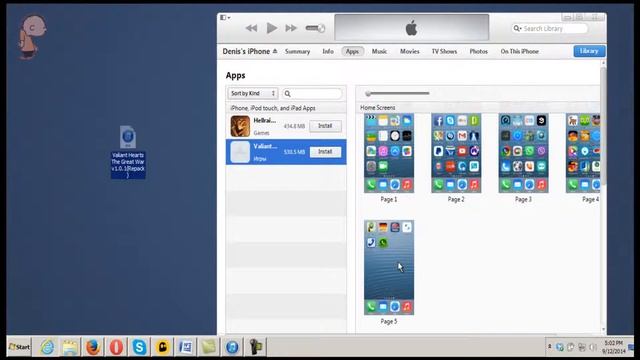This screenshot has width=640, height=360.
Task: Open the Movies tab
Action: [409, 51]
